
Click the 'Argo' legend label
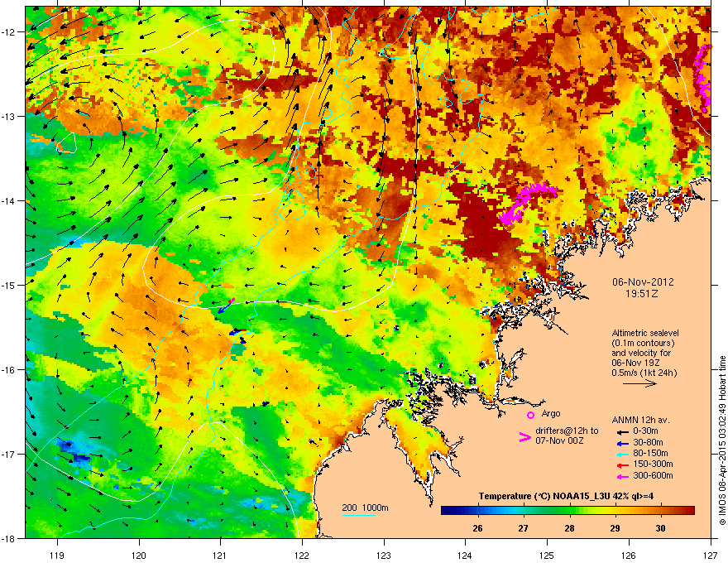point(551,413)
